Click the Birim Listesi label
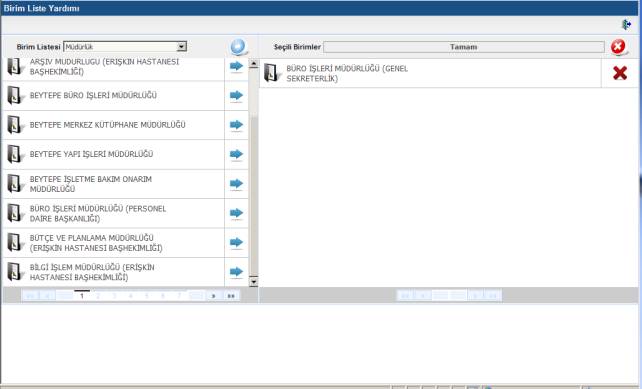 point(38,47)
